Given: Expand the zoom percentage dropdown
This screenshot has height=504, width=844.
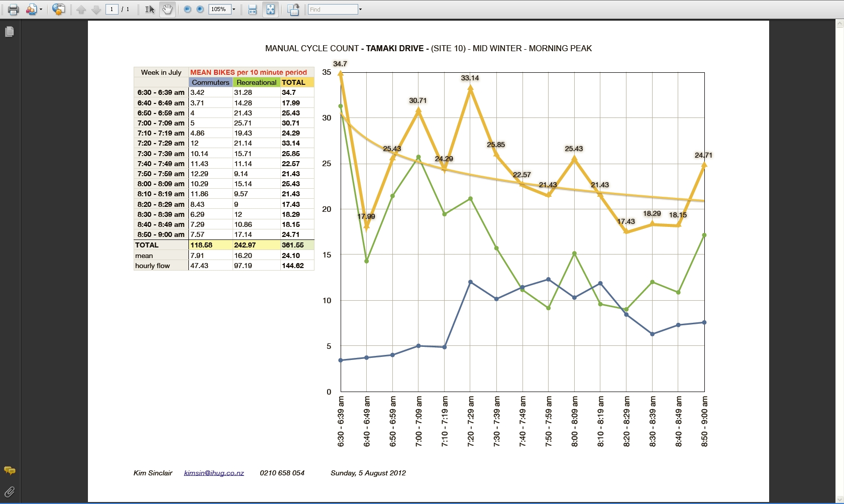Looking at the screenshot, I should point(234,10).
